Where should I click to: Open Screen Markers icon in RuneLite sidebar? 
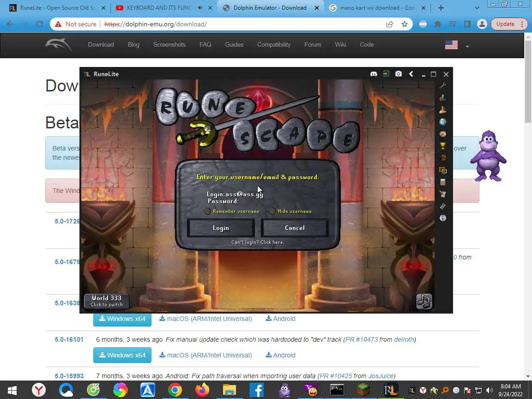tap(443, 170)
